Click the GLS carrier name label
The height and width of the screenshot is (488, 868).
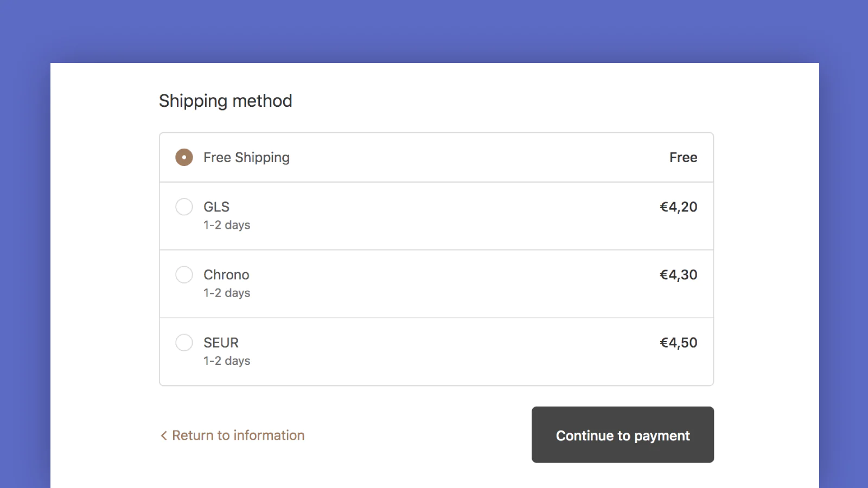point(216,207)
